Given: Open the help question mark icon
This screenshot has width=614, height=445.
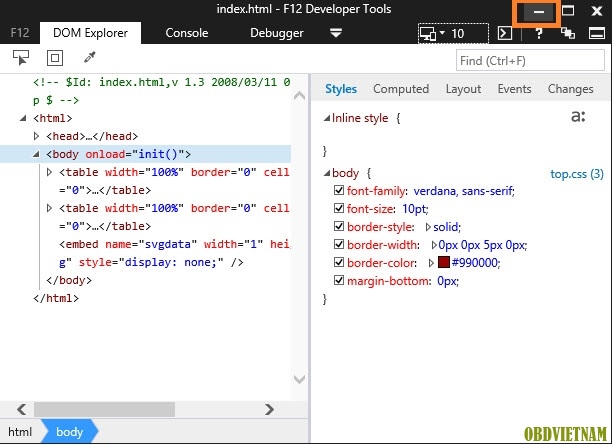Looking at the screenshot, I should click(x=539, y=33).
